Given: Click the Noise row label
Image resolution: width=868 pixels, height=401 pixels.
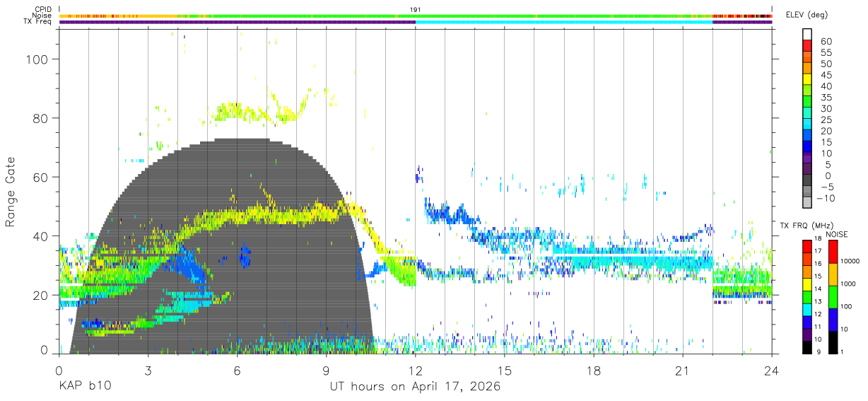Looking at the screenshot, I should pos(42,16).
